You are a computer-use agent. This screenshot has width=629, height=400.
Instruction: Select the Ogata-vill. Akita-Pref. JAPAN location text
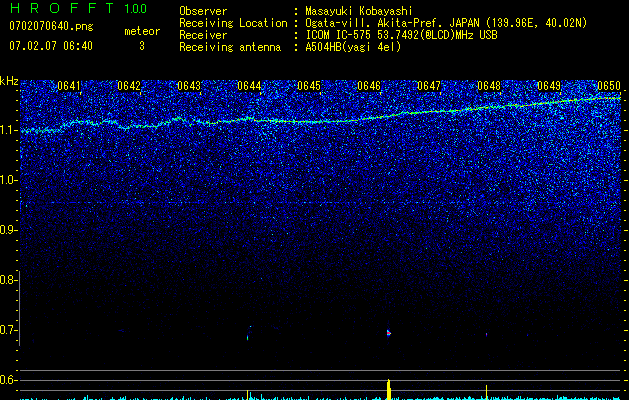[446, 23]
